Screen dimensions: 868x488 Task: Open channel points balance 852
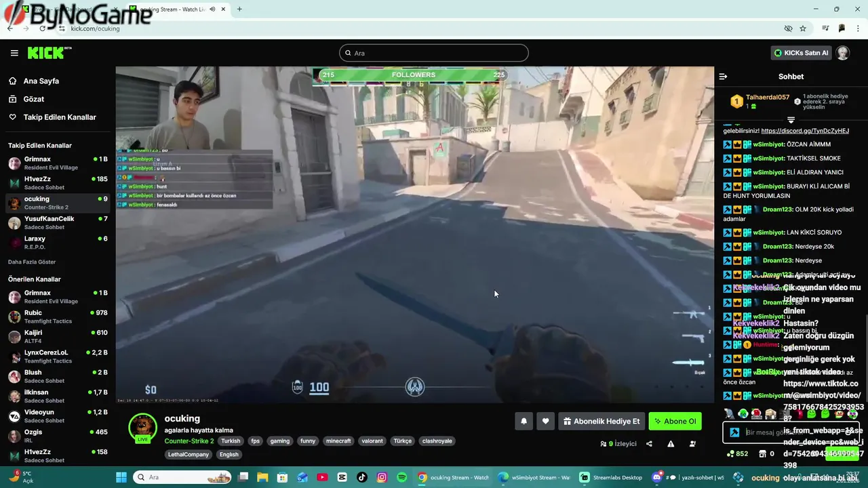(737, 453)
